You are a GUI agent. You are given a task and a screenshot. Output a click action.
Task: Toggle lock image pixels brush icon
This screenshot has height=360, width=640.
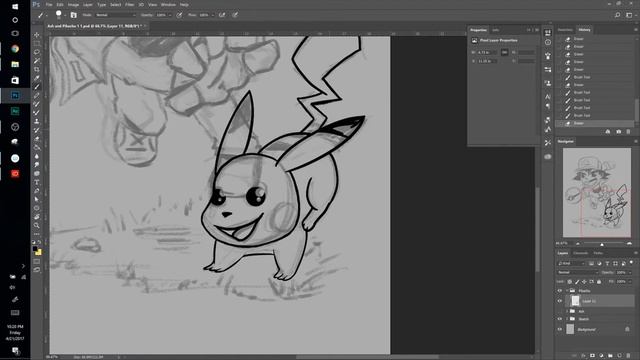[577, 282]
